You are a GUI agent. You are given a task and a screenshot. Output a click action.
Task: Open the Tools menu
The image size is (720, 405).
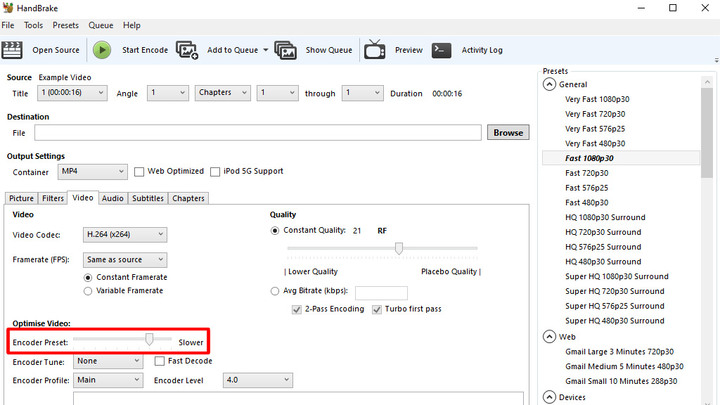pyautogui.click(x=34, y=25)
